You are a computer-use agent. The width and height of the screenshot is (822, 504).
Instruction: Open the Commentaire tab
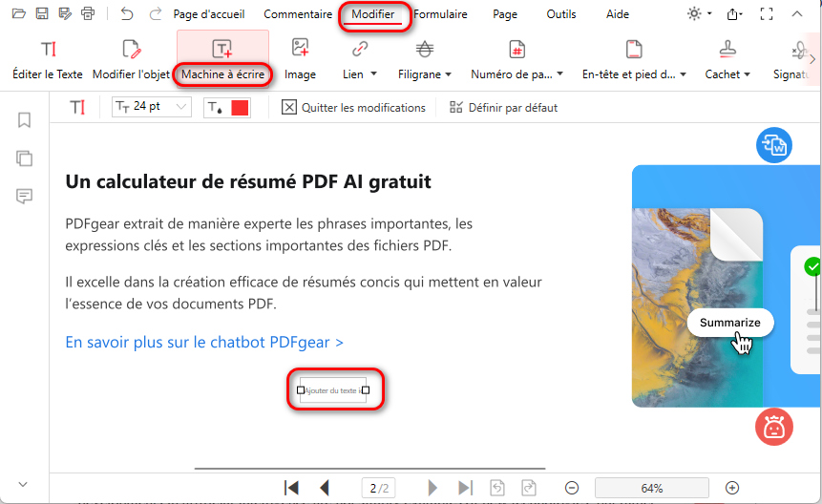click(x=298, y=14)
